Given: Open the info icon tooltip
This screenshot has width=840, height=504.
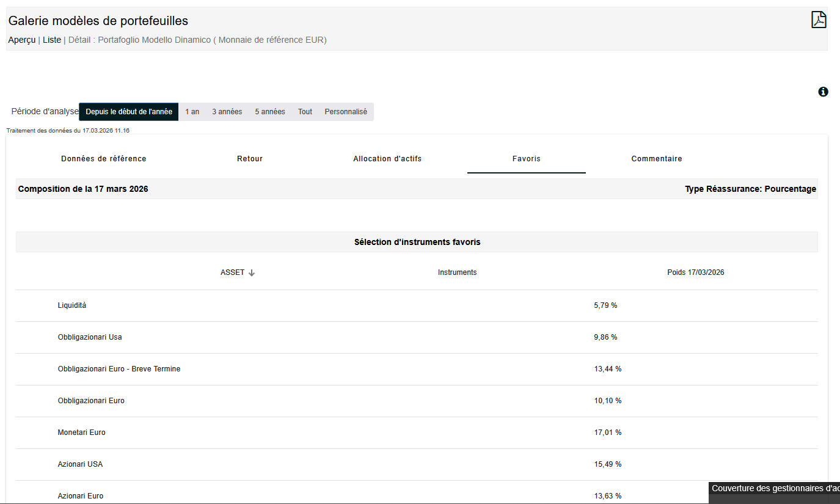Looking at the screenshot, I should [x=823, y=92].
